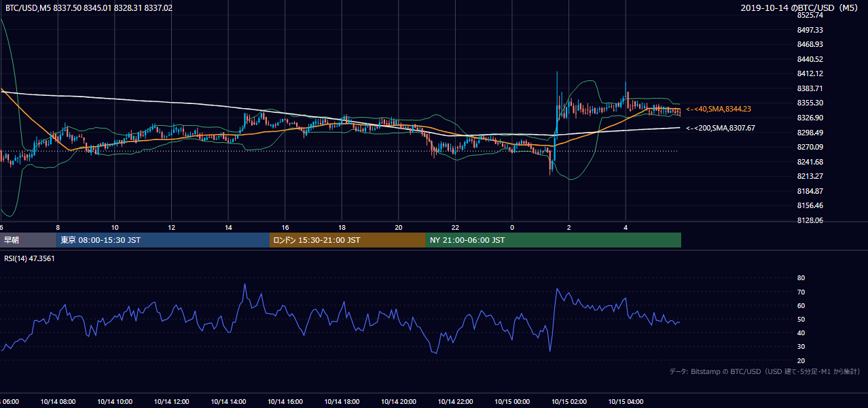
Task: Click price axis value 8525.74
Action: click(810, 15)
